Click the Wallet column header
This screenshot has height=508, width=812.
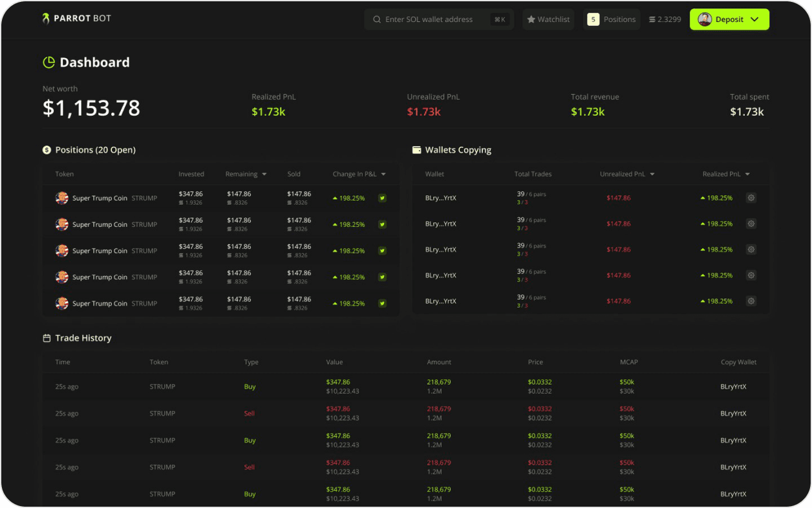434,174
